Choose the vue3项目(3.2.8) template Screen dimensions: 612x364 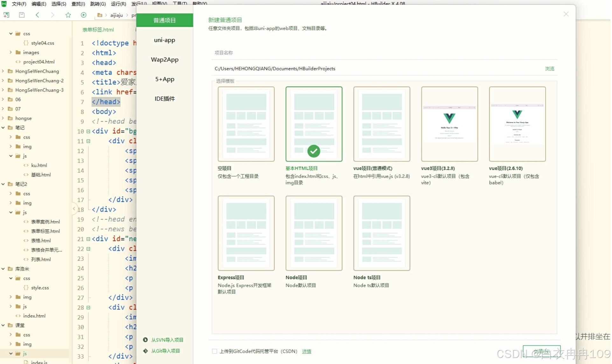tap(449, 124)
